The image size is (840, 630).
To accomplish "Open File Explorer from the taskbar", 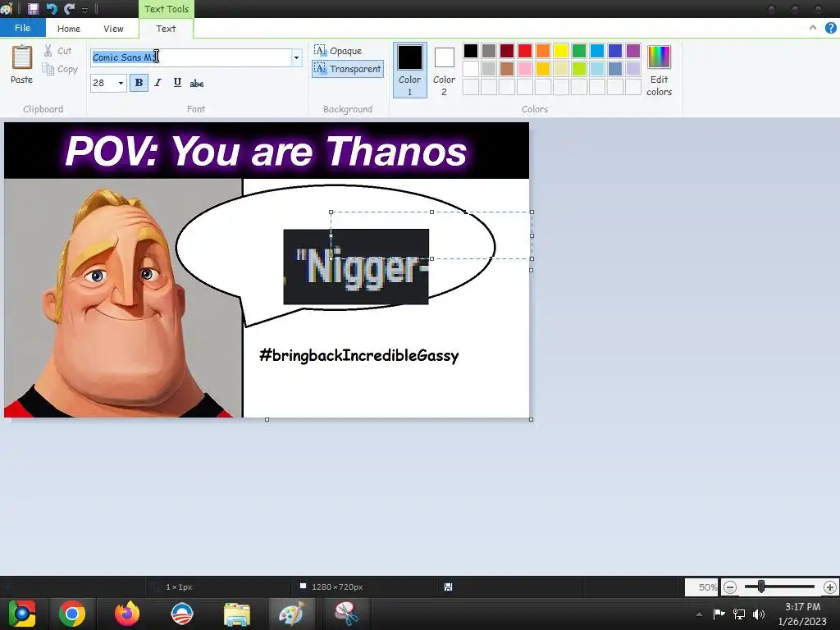I will coord(237,614).
